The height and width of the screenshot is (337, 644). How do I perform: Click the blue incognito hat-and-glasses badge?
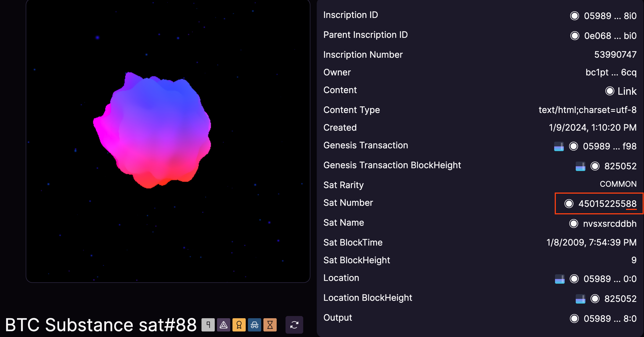click(x=255, y=325)
